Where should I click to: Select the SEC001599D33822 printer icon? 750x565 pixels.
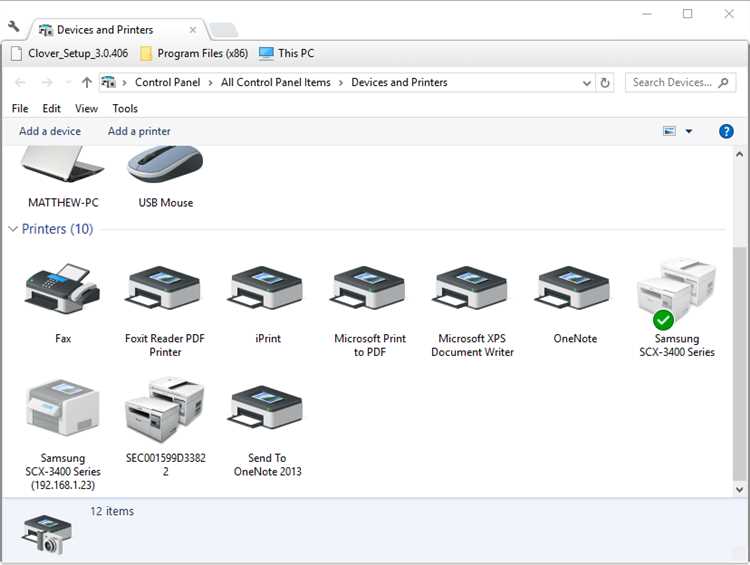165,409
